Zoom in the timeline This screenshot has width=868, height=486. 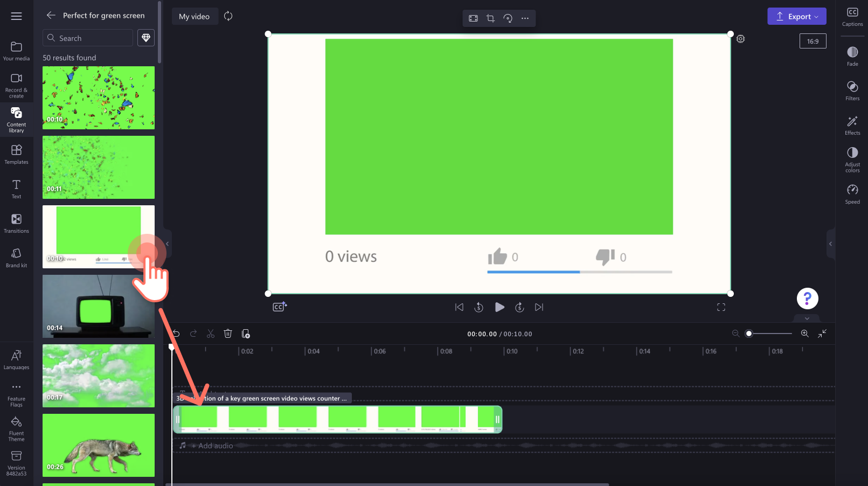click(805, 334)
